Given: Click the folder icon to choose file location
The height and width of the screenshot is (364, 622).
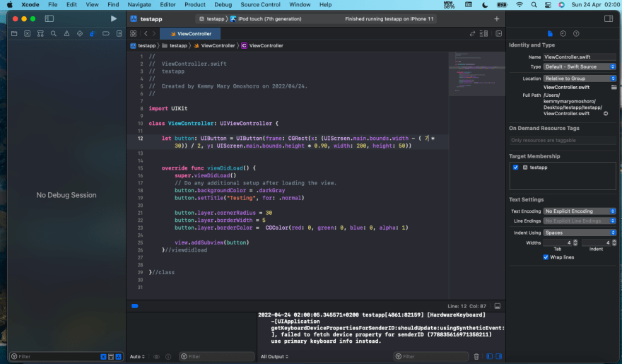Looking at the screenshot, I should (x=614, y=87).
